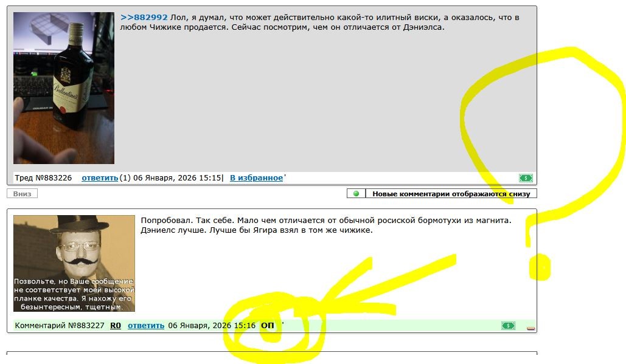Viewport: 626px width, 364px height.
Task: Click the reply count '(1)' in thread footer
Action: [x=125, y=178]
